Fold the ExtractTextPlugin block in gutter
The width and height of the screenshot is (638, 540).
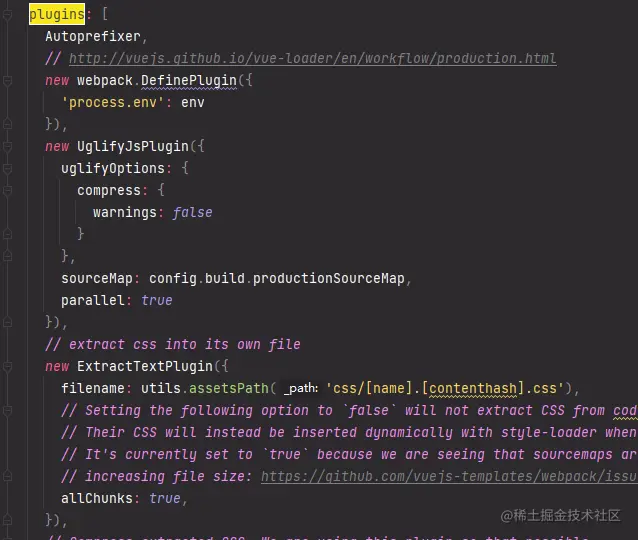[x=8, y=366]
